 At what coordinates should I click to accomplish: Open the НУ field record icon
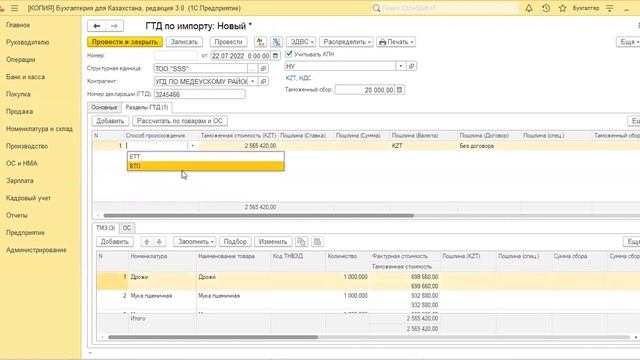411,66
